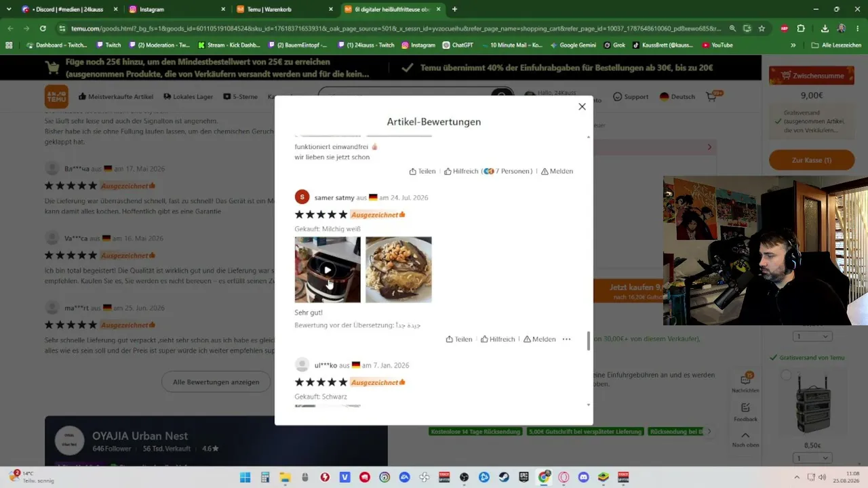Click the scroll-down arrow of reviews dialog
Image resolution: width=868 pixels, height=488 pixels.
[x=589, y=405]
